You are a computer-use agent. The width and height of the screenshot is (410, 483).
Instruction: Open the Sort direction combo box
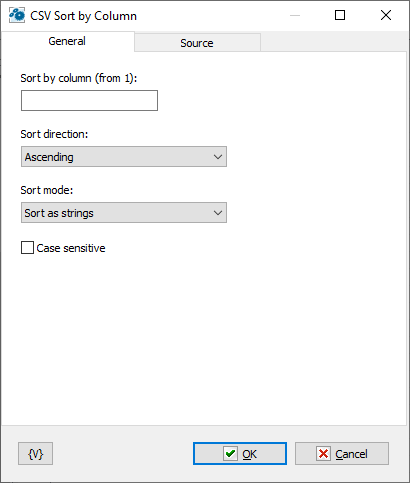click(124, 157)
